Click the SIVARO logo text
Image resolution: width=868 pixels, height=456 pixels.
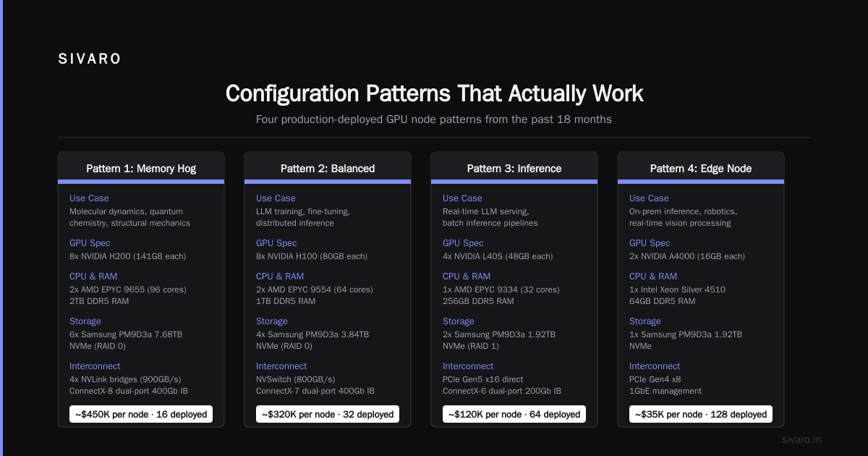(x=90, y=59)
